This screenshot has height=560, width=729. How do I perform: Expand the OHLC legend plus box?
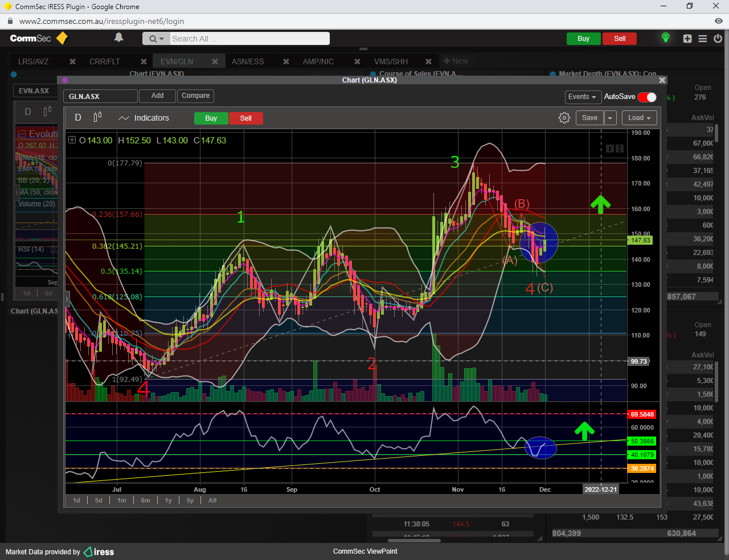(72, 140)
